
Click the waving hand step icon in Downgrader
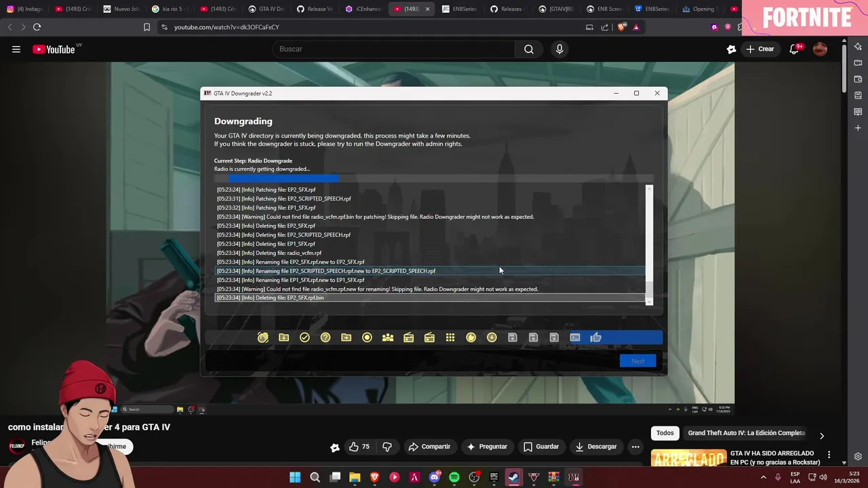tap(263, 338)
